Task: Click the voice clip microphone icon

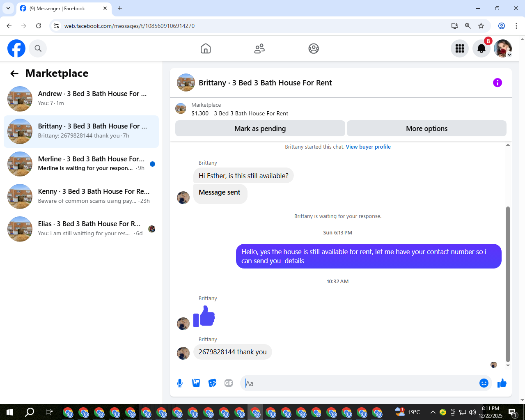Action: point(180,383)
